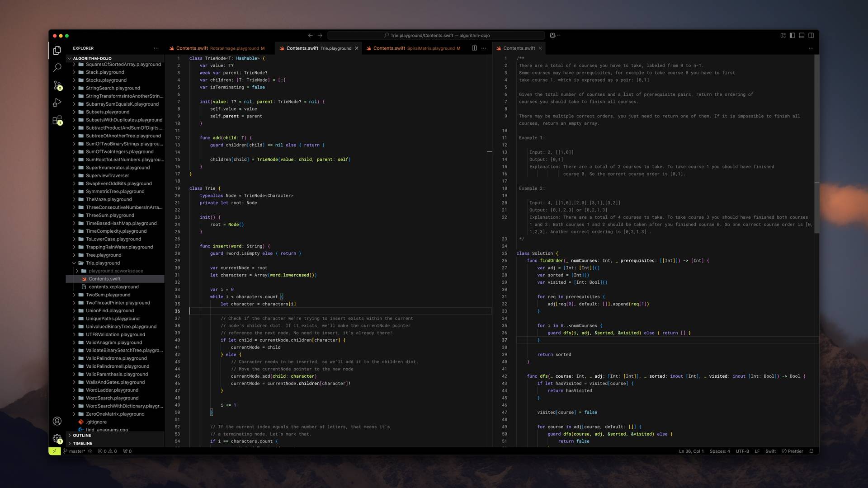Screen dimensions: 868x488
Task: Expand the Stack.playground folder
Action: tap(73, 71)
